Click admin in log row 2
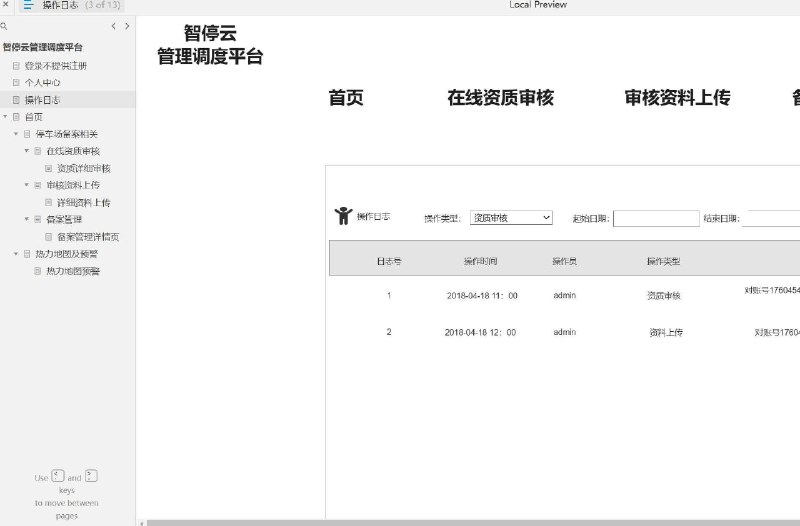The height and width of the screenshot is (526, 800). click(565, 332)
